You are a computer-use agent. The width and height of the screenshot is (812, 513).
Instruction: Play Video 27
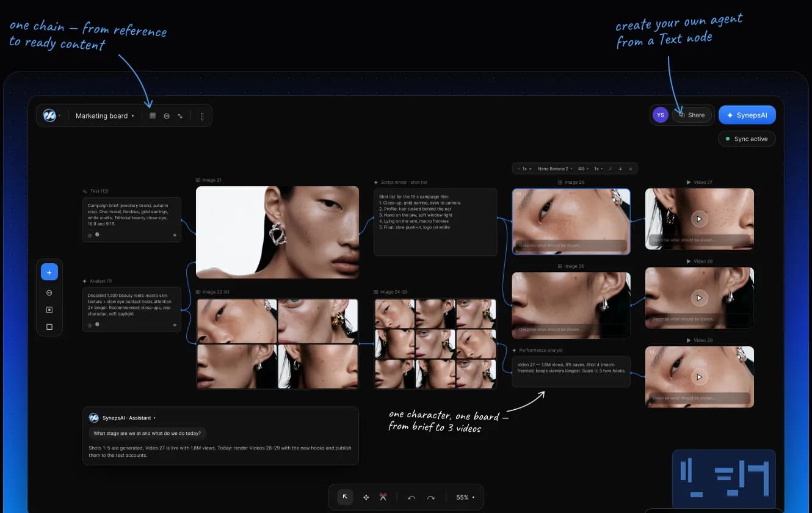click(700, 219)
